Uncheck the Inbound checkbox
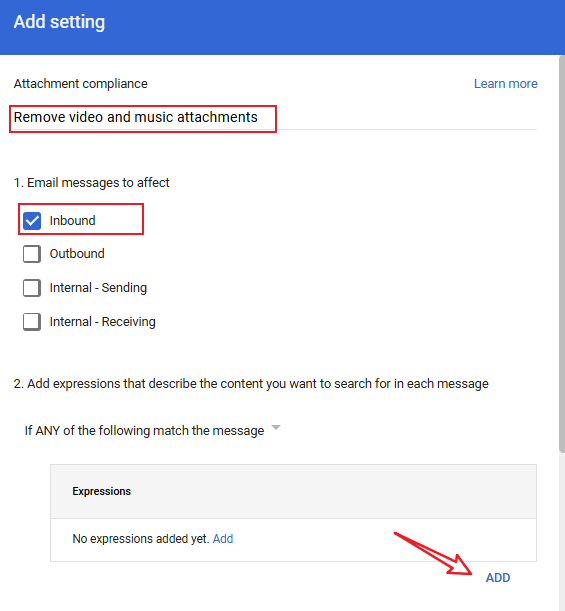This screenshot has width=565, height=611. click(32, 221)
